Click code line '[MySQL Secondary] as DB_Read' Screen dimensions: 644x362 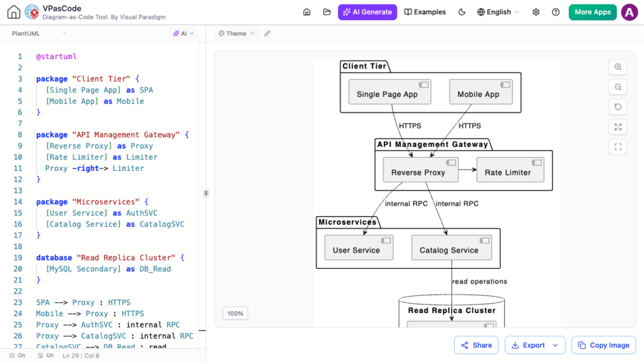[x=108, y=269]
